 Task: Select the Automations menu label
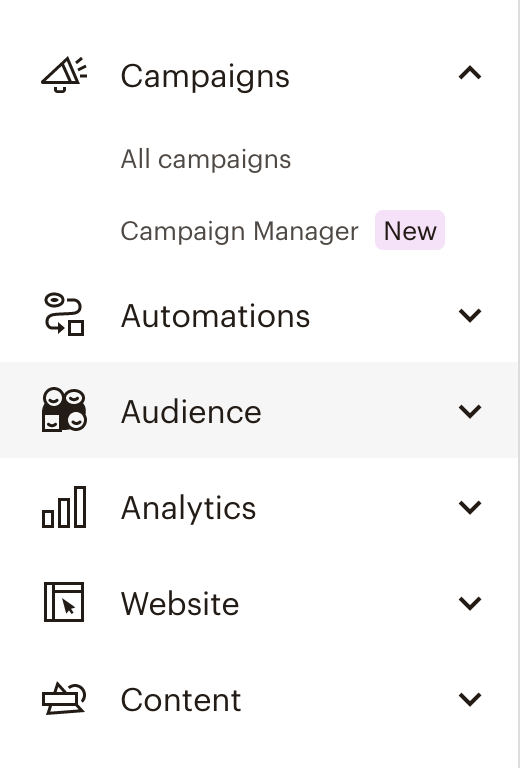click(215, 316)
